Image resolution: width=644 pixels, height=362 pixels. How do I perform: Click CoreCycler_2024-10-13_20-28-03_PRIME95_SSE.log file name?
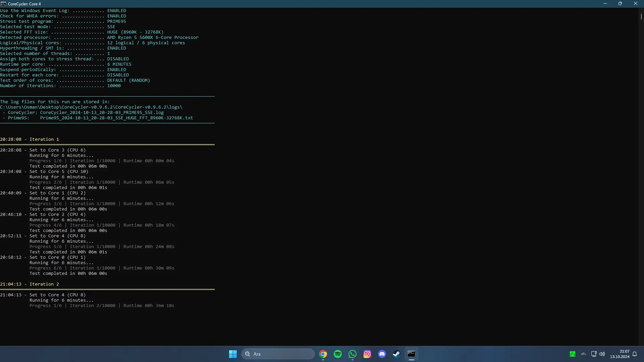tap(102, 113)
